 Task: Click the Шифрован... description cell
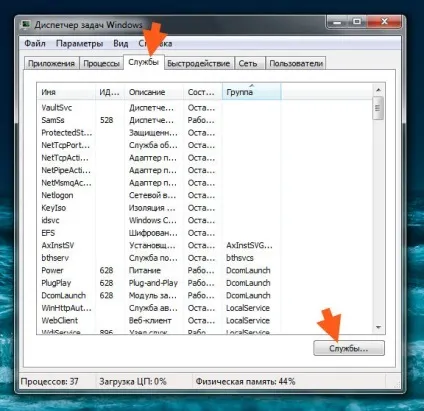pyautogui.click(x=153, y=233)
